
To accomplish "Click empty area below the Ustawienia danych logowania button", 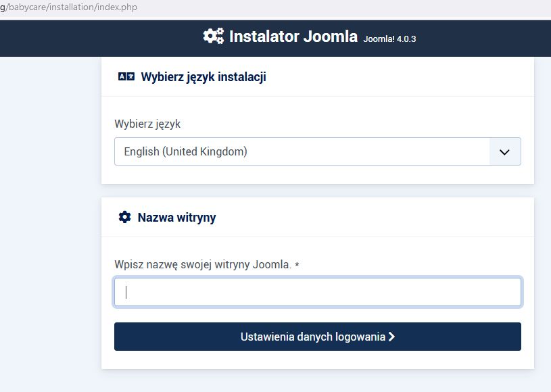I will click(x=318, y=360).
